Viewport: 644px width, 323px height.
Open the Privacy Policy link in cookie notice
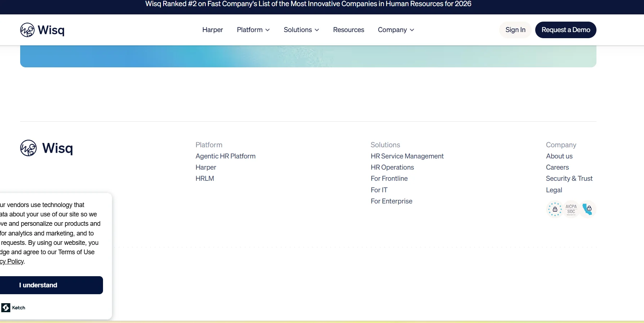point(12,261)
